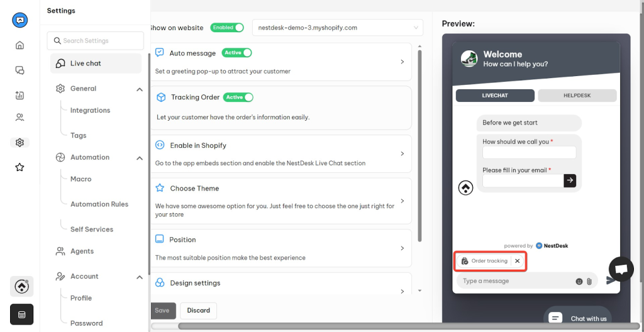Click Choose Theme star icon
Image resolution: width=644 pixels, height=332 pixels.
point(159,188)
